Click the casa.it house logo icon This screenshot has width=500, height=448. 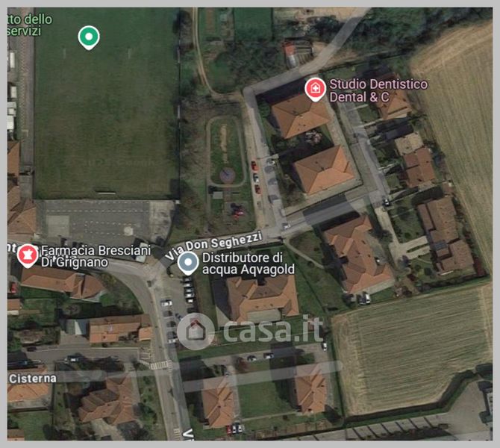pyautogui.click(x=196, y=331)
